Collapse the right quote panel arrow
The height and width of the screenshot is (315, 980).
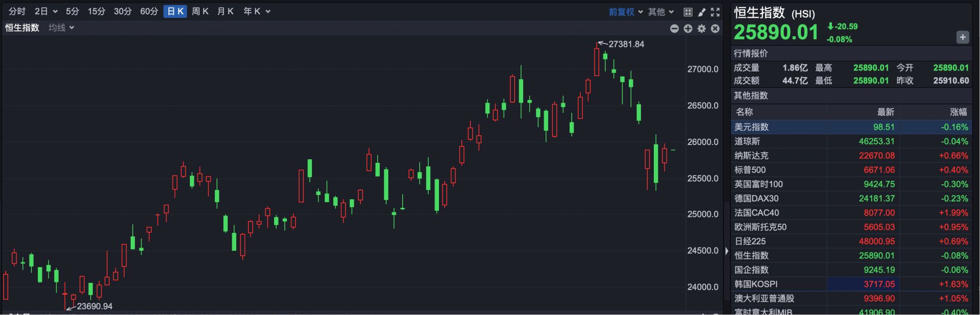[727, 251]
